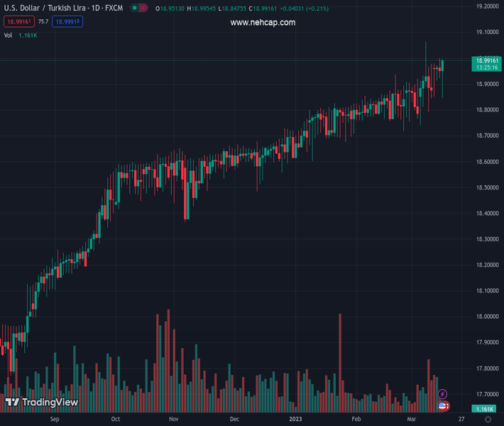Click the volume value 1.161K in legend
The image size is (504, 426).
pos(28,35)
